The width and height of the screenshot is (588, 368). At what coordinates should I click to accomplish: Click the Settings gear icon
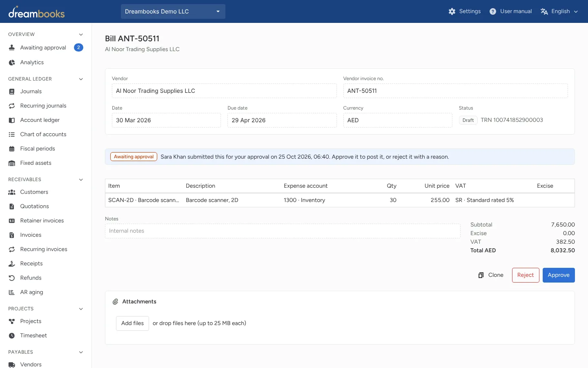452,11
